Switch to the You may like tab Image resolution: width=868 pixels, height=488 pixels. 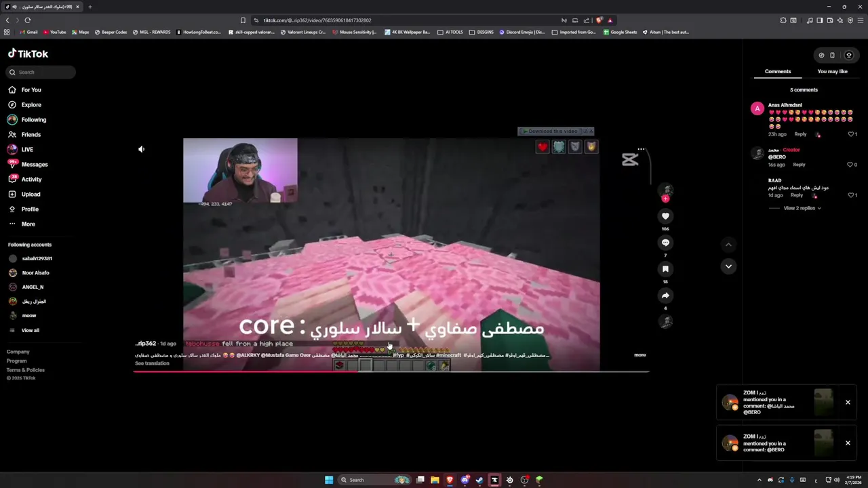click(x=832, y=71)
